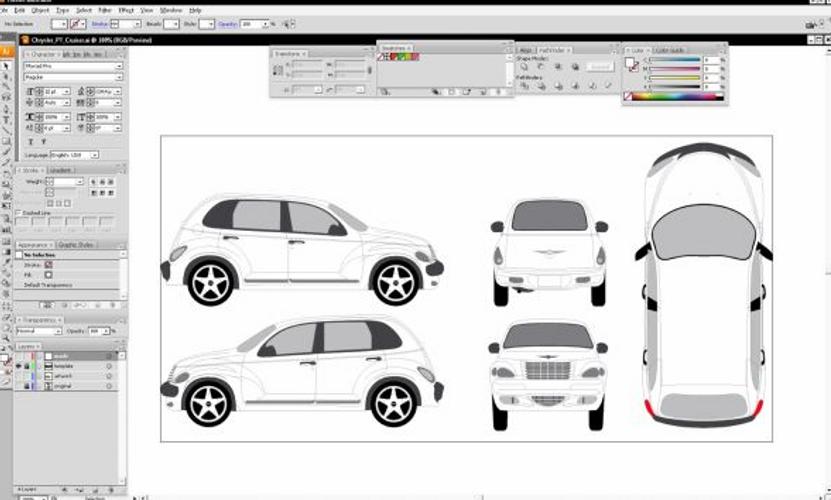Open the stroke Weight dropdown in Stroke panel
831x500 pixels.
pos(79,182)
